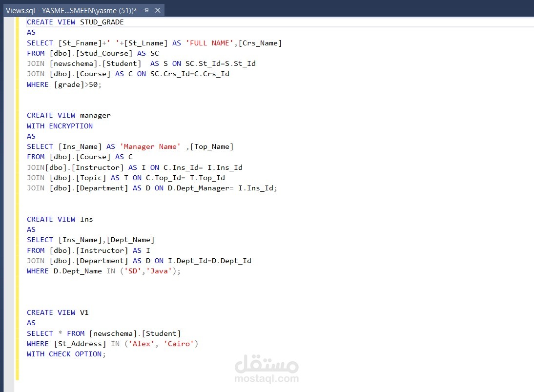Image resolution: width=534 pixels, height=392 pixels.
Task: Close the Views.sql tab
Action: (158, 10)
